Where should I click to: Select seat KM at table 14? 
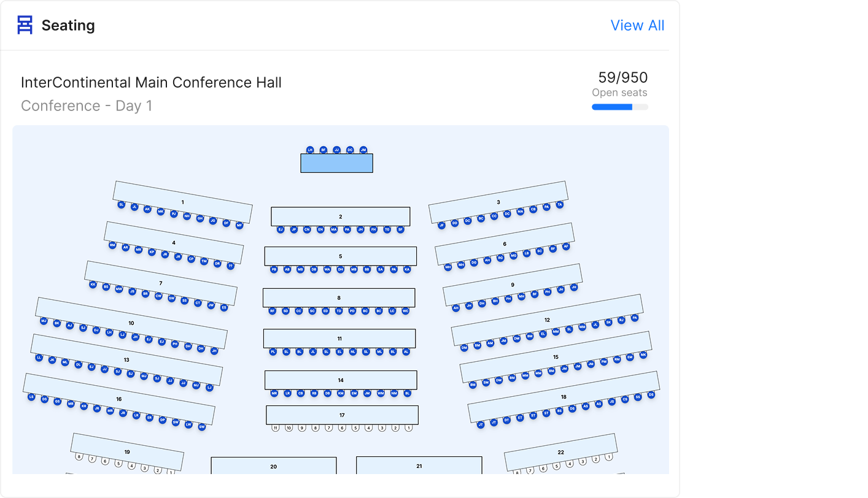(341, 393)
